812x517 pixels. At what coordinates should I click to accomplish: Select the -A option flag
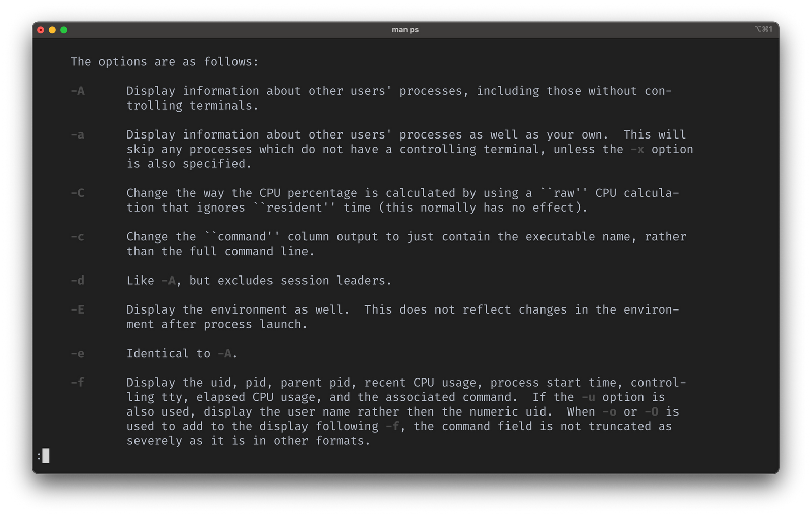tap(77, 91)
